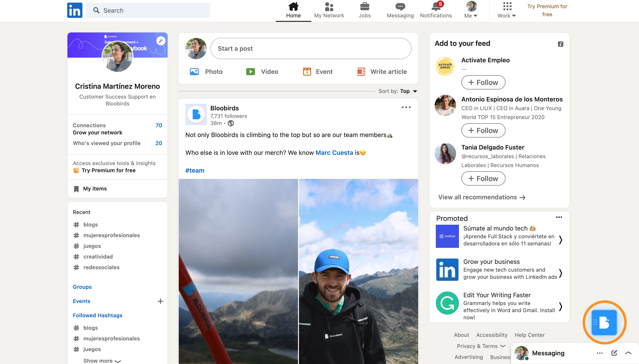Image resolution: width=639 pixels, height=364 pixels.
Task: Open Recent hashtag redessociales
Action: 101,267
